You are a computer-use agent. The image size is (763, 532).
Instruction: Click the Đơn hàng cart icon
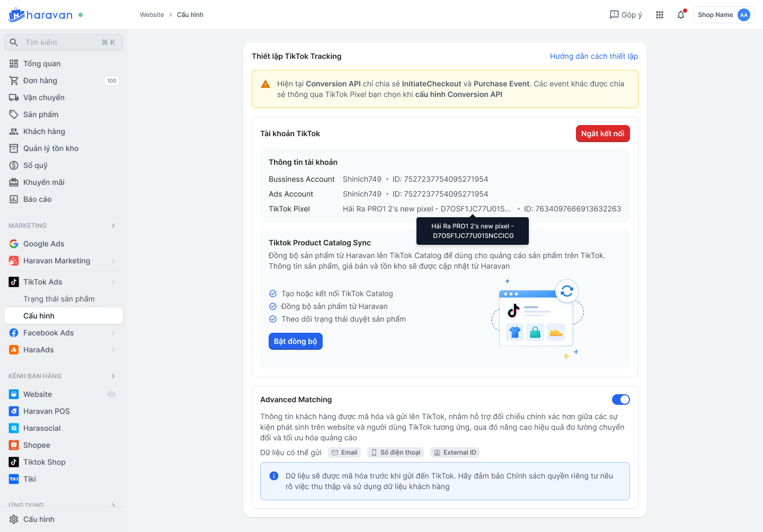(14, 81)
